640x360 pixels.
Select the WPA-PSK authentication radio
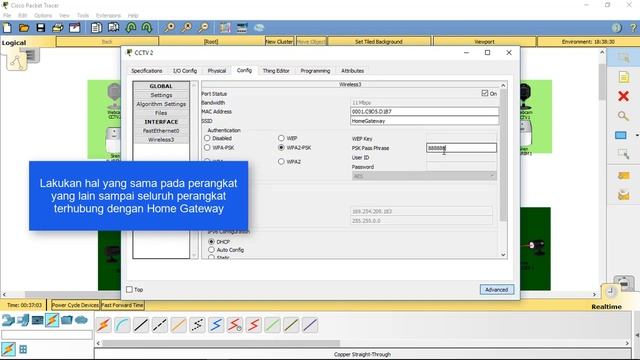click(207, 147)
